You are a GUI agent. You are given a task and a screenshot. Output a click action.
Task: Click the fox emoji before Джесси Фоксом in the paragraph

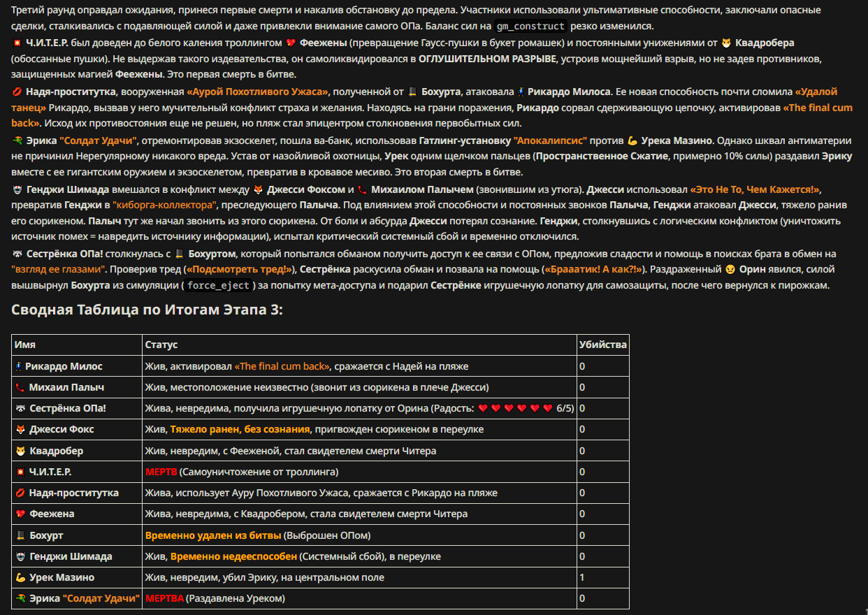[256, 189]
